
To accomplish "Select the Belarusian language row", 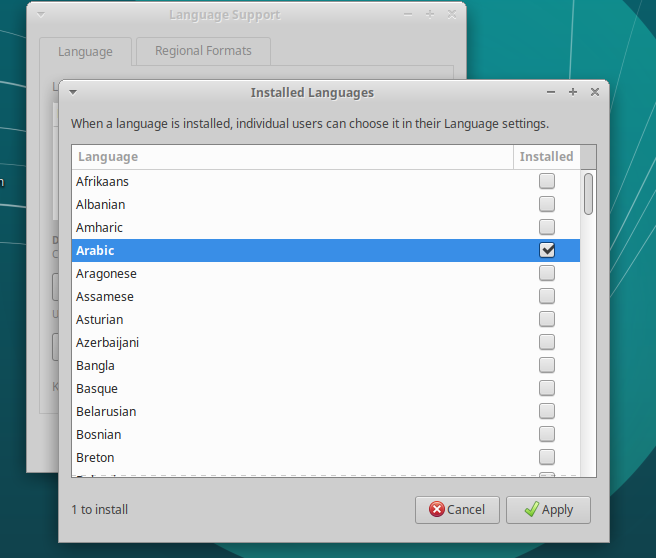I will coord(106,411).
